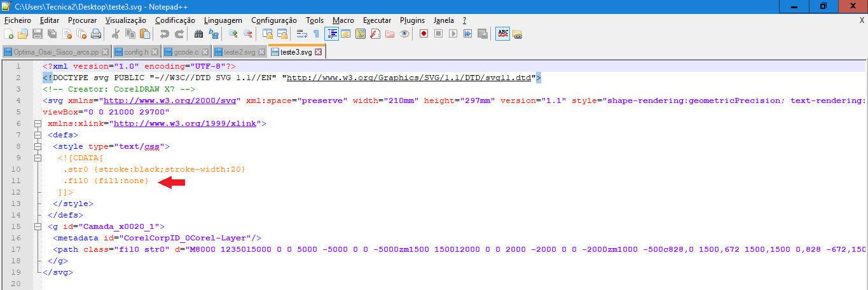Close the gcode.c tab
The height and width of the screenshot is (290, 868).
point(205,52)
